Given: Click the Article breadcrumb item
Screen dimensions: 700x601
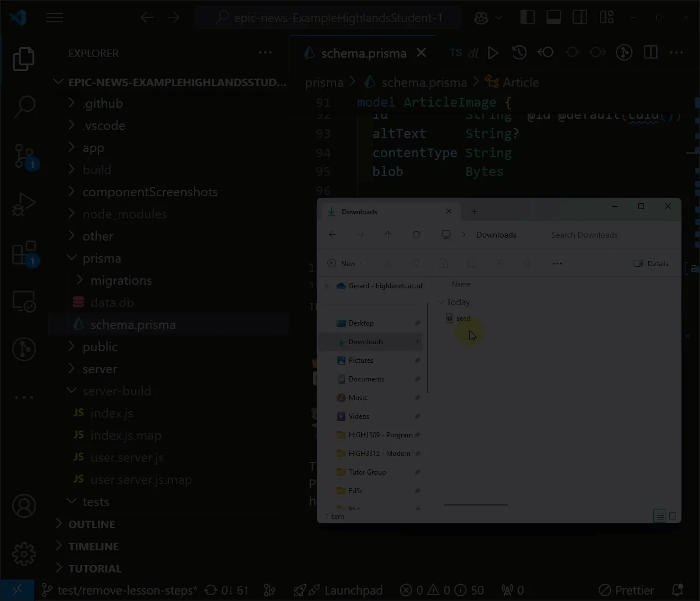Looking at the screenshot, I should point(520,83).
